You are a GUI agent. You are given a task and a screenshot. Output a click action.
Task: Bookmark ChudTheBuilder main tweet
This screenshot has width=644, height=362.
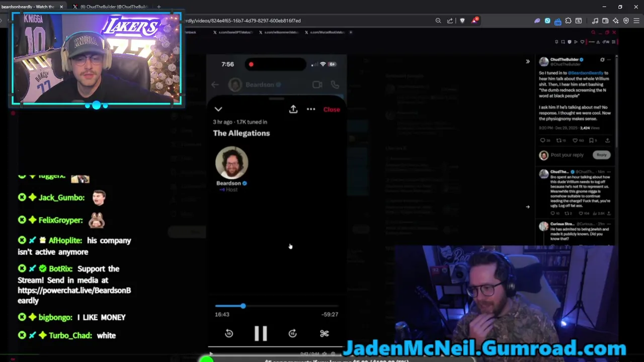tap(592, 141)
